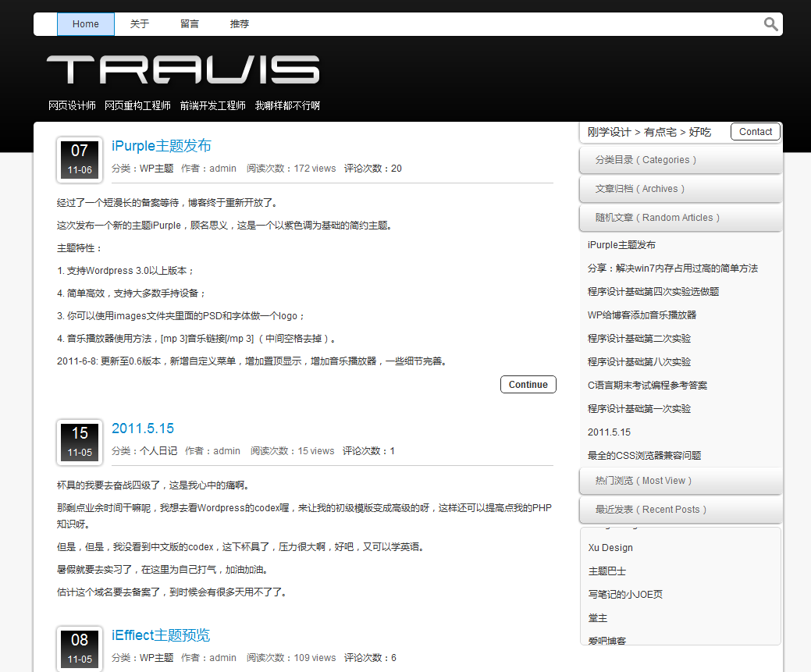Open the iEffect主题预览 post title
The image size is (811, 672).
[161, 635]
